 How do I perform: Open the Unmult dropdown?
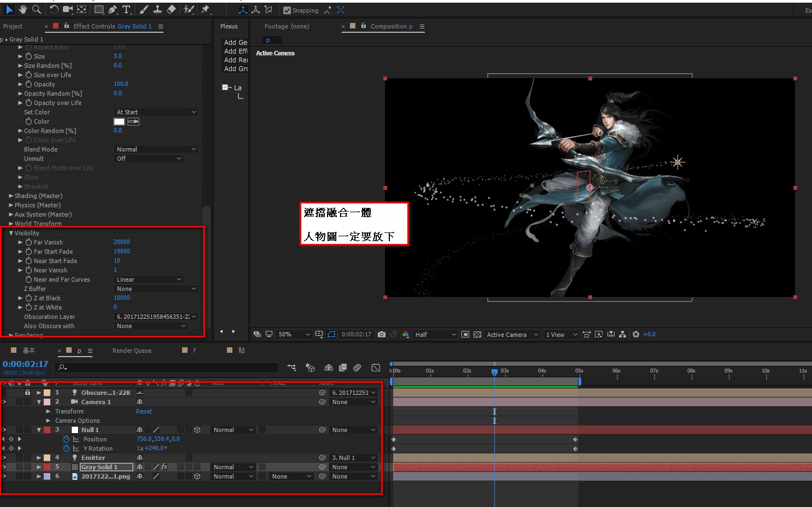148,159
